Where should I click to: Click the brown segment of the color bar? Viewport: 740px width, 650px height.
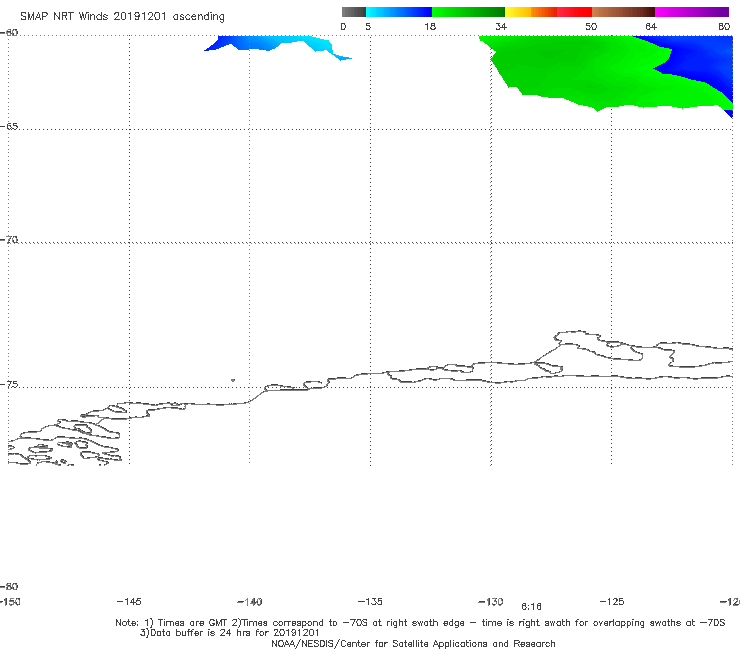pos(623,12)
